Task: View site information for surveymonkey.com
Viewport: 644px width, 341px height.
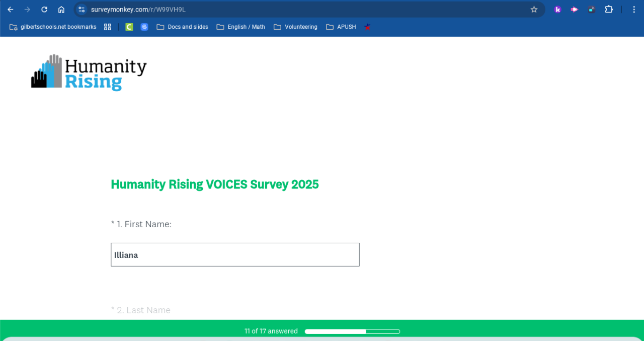Action: tap(82, 10)
